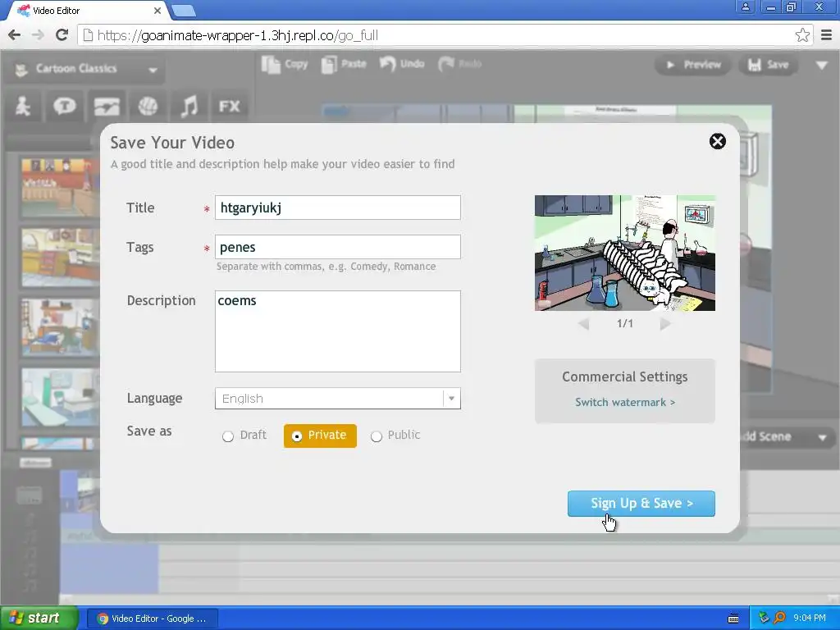Viewport: 840px width, 630px height.
Task: Reload the browser page
Action: click(62, 35)
